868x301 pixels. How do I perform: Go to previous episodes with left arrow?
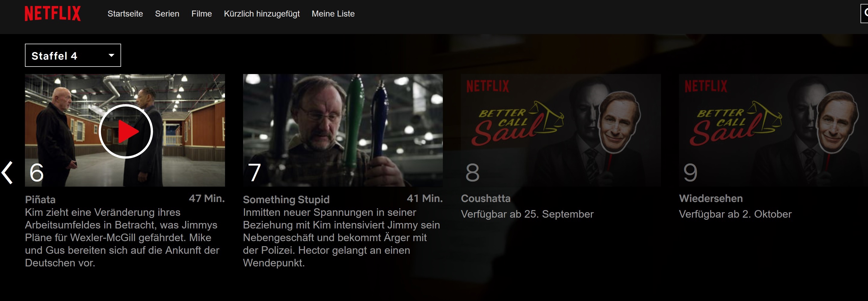click(8, 172)
